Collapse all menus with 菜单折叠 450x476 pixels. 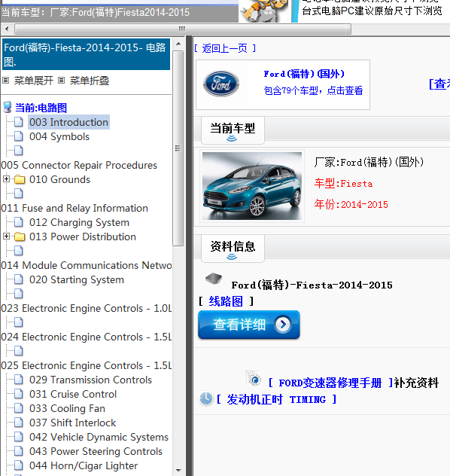tap(90, 81)
